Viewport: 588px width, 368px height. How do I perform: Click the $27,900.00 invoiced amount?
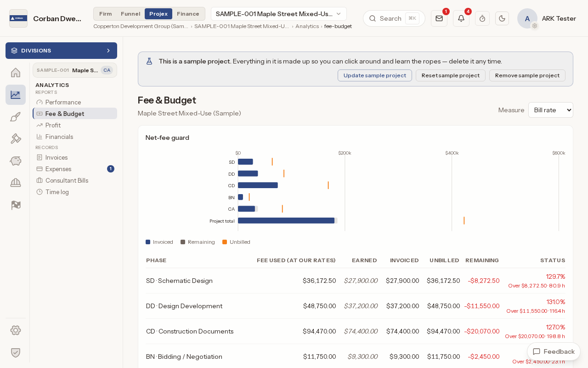point(402,281)
